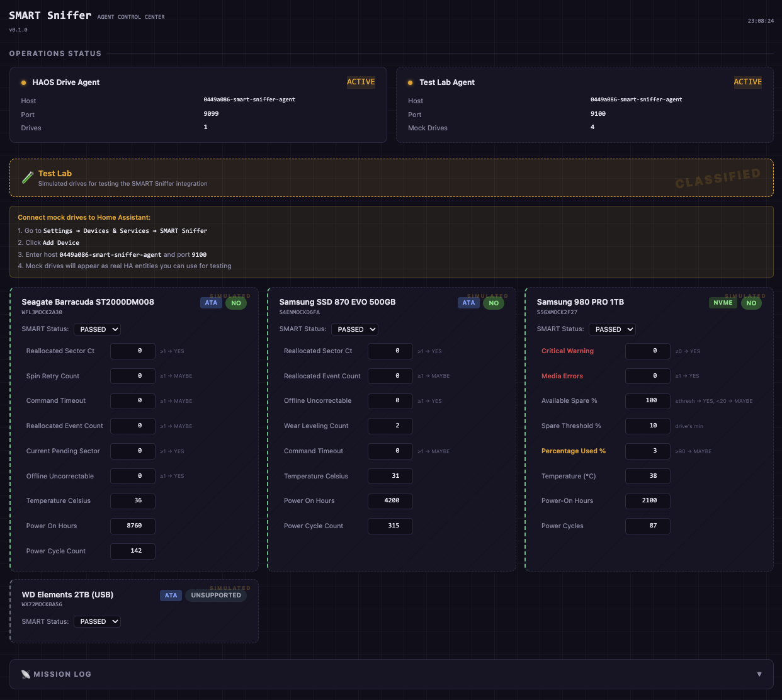782x700 pixels.
Task: Click the MISSION LOG header label
Action: [x=62, y=674]
